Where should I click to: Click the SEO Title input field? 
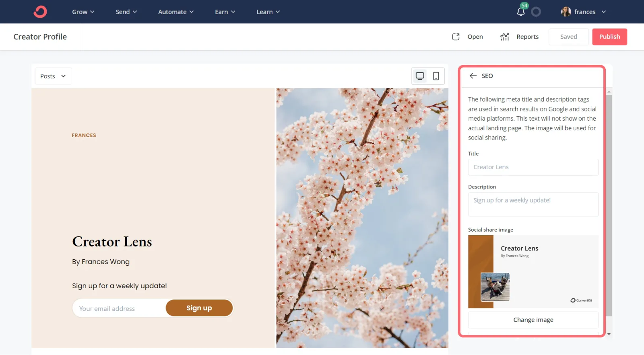[x=533, y=167]
